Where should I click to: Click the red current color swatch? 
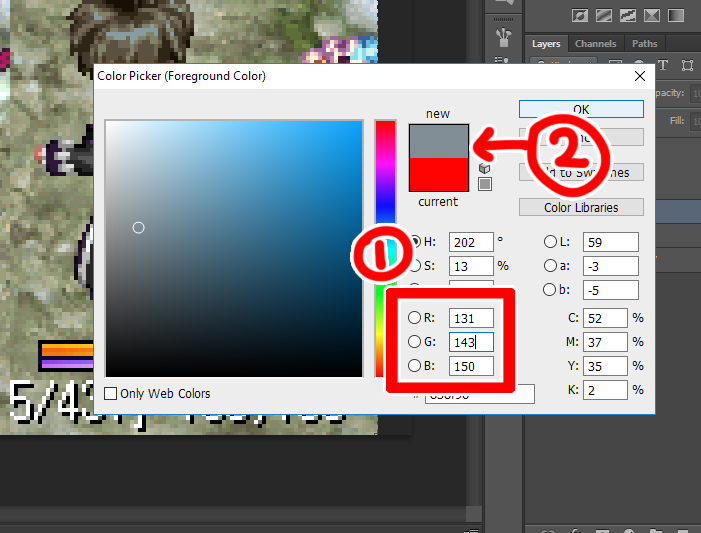coord(439,174)
